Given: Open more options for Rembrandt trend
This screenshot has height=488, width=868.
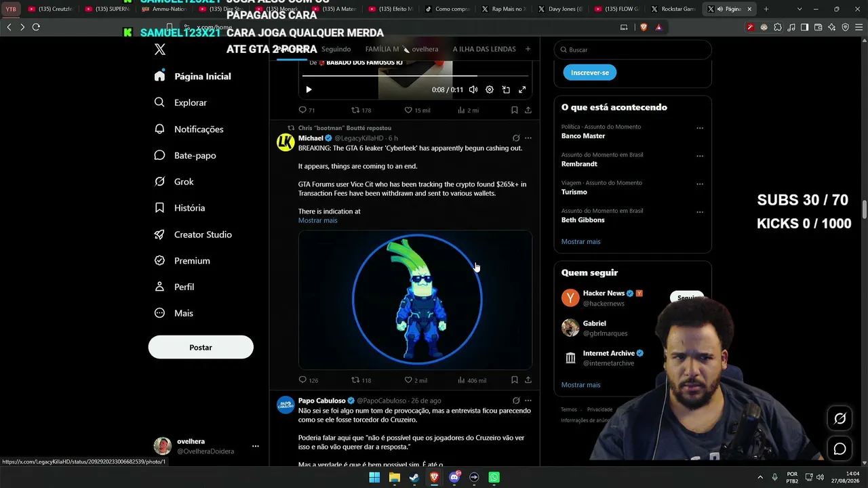Looking at the screenshot, I should pos(700,156).
